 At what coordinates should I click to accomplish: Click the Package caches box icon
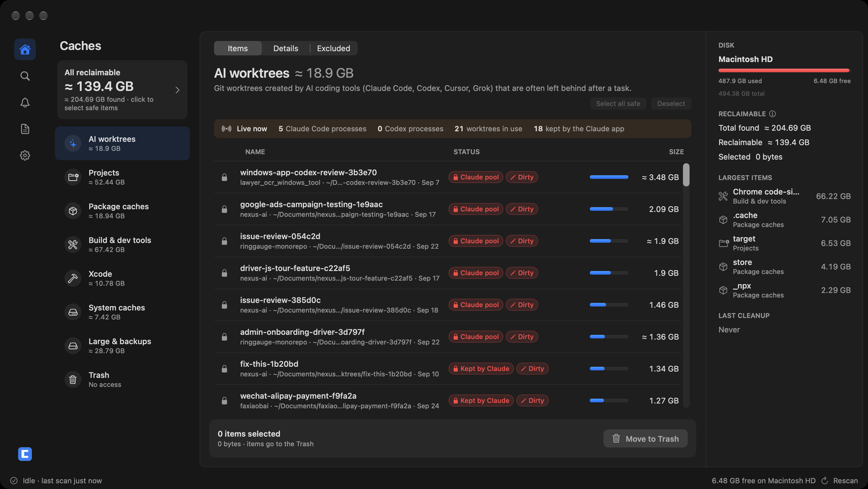click(x=73, y=211)
